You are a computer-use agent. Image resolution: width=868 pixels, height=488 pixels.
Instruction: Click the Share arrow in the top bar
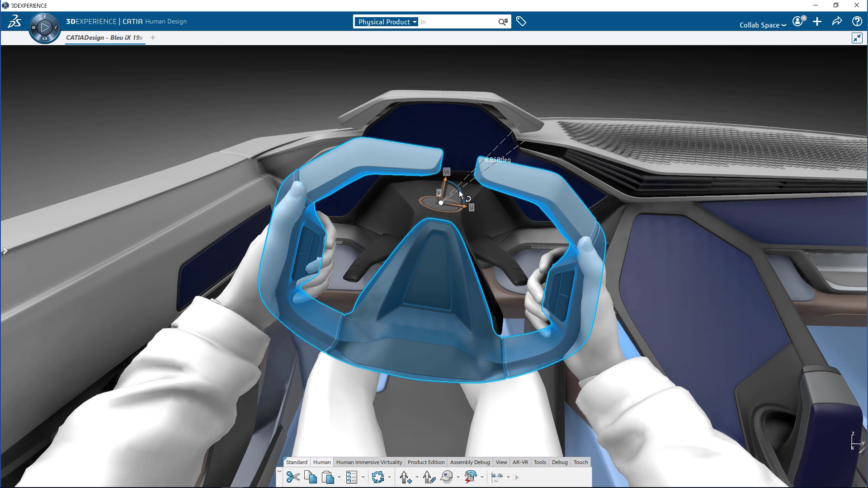tap(837, 21)
